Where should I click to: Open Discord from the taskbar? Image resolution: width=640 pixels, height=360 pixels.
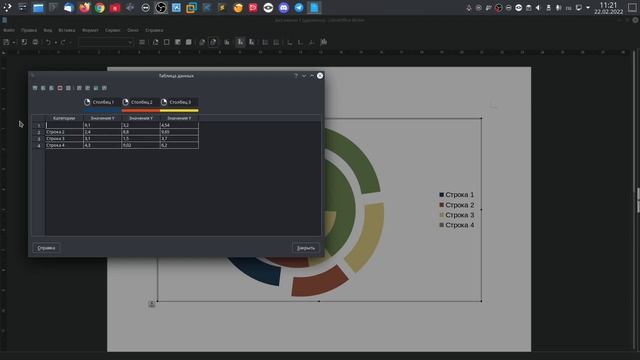tap(284, 8)
